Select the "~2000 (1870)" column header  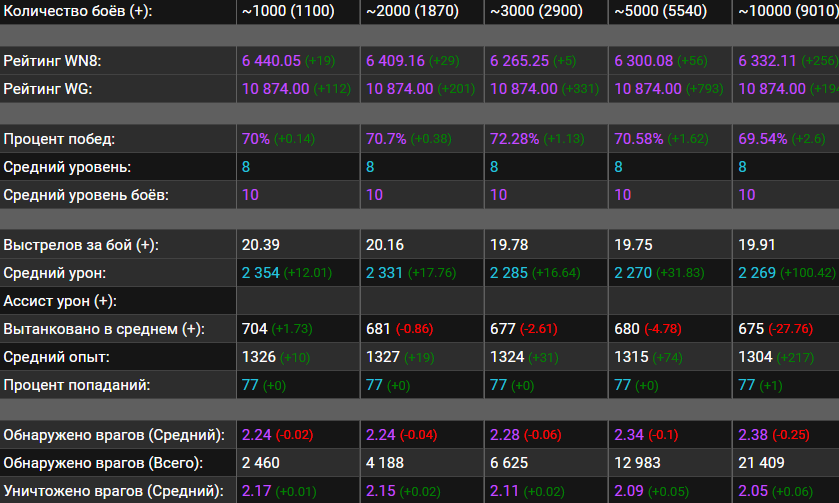click(x=412, y=11)
